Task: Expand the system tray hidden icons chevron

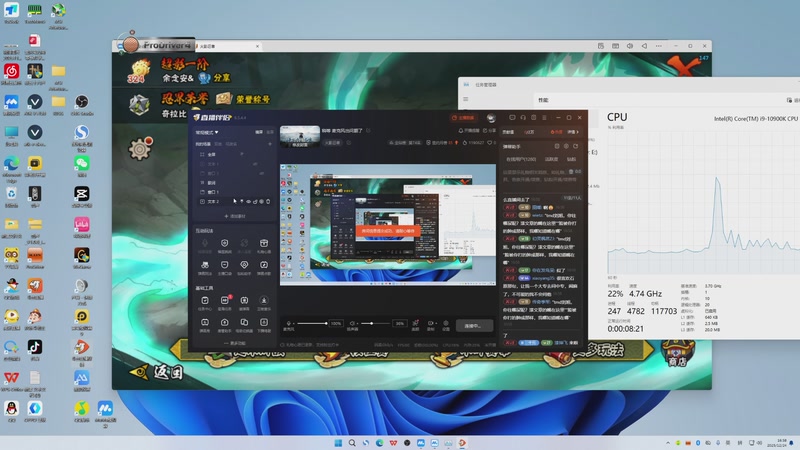Action: point(668,443)
